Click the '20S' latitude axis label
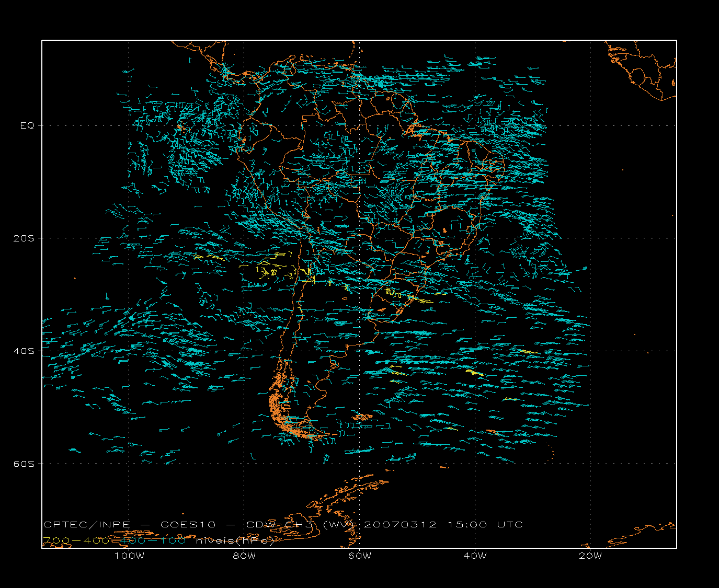The height and width of the screenshot is (588, 719). point(24,238)
